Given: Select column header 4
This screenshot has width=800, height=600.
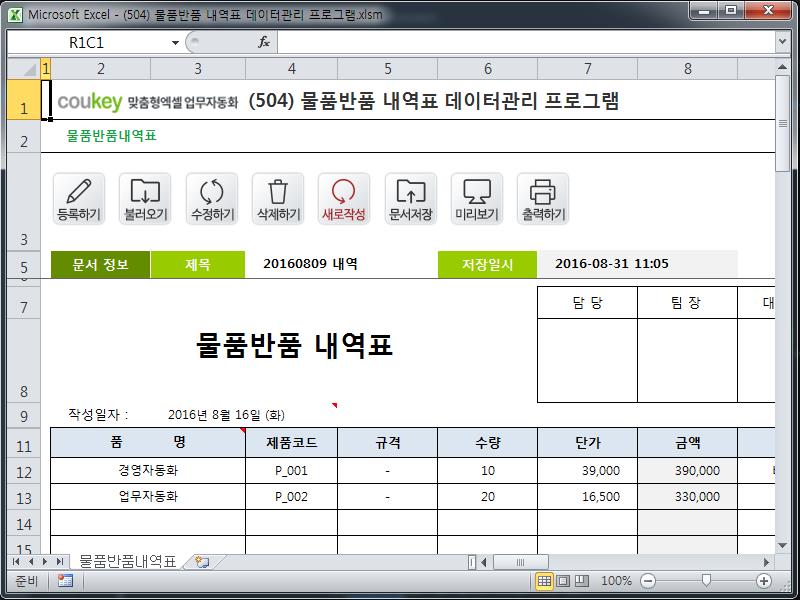Looking at the screenshot, I should click(x=291, y=68).
